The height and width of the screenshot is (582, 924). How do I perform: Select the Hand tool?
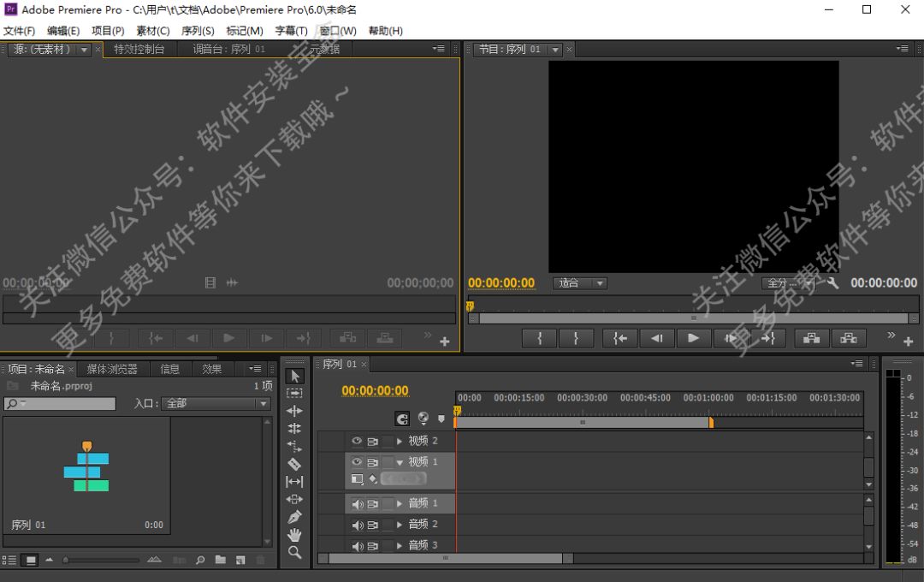[x=294, y=534]
